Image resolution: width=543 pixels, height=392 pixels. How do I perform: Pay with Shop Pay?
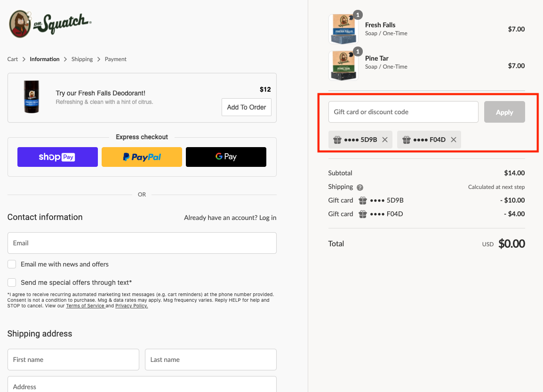point(57,157)
